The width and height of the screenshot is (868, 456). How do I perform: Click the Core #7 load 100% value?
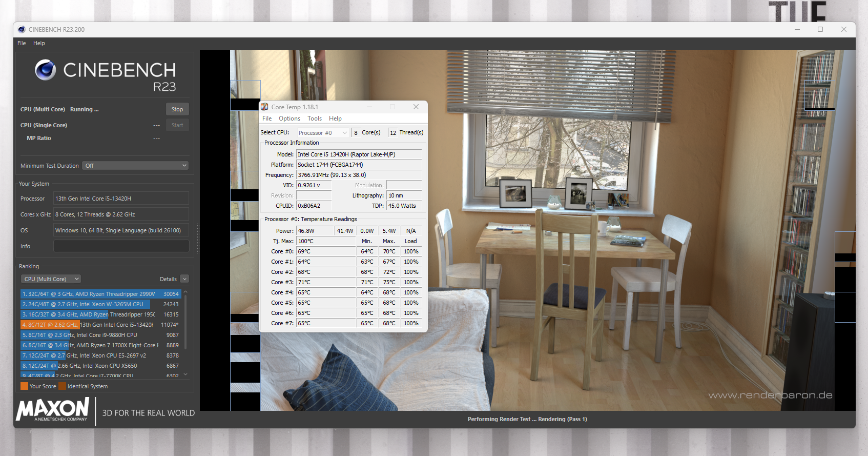pos(411,323)
